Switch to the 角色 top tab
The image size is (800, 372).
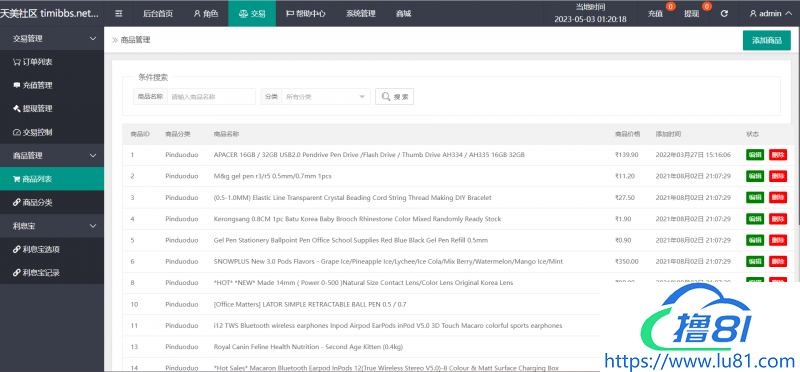pos(206,14)
